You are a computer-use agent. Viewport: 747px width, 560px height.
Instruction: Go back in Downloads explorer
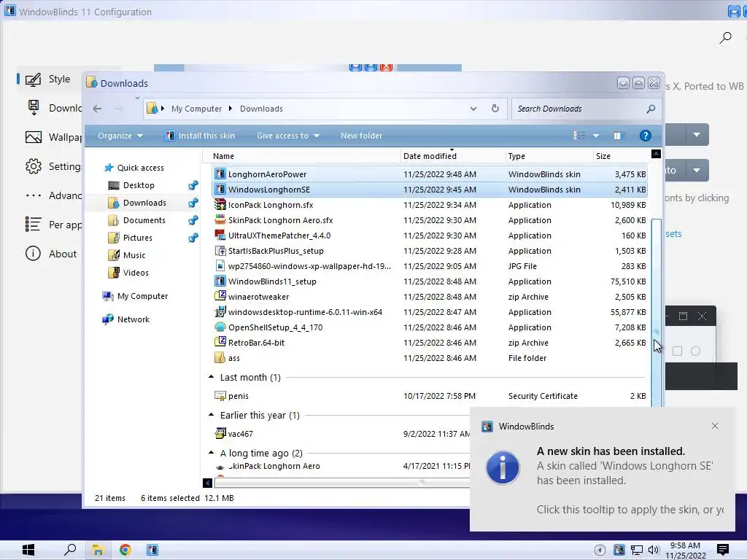[97, 109]
